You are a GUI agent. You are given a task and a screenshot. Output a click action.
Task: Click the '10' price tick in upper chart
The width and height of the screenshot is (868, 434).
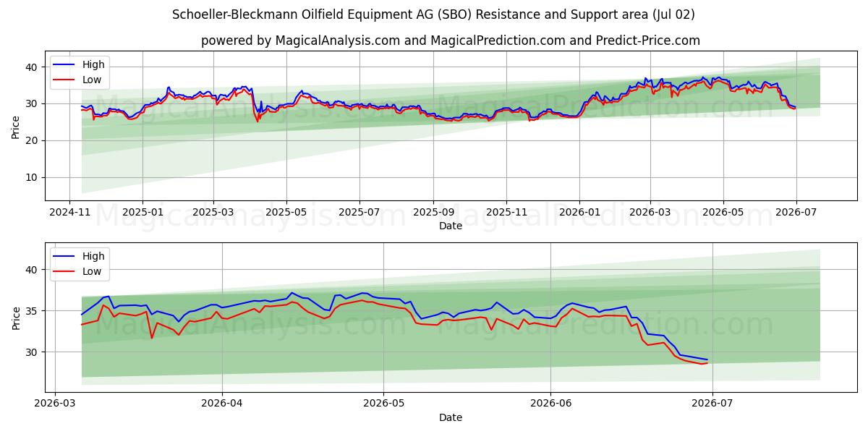tap(33, 177)
